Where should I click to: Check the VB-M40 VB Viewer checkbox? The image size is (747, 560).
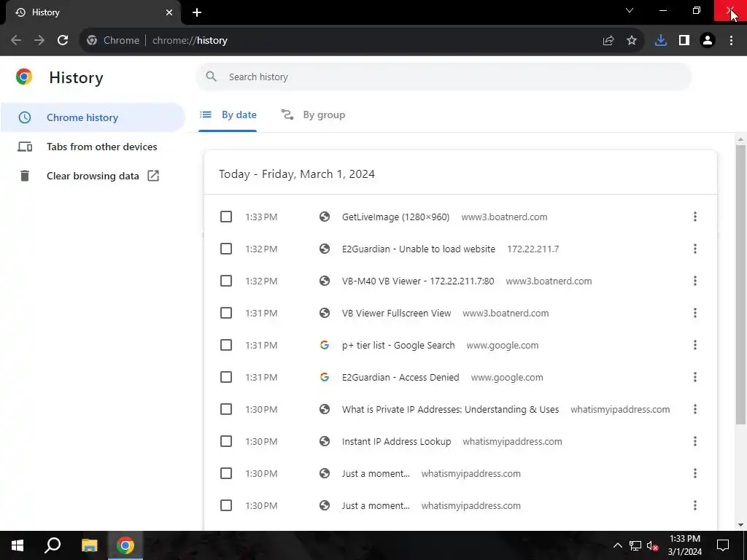[x=226, y=281]
